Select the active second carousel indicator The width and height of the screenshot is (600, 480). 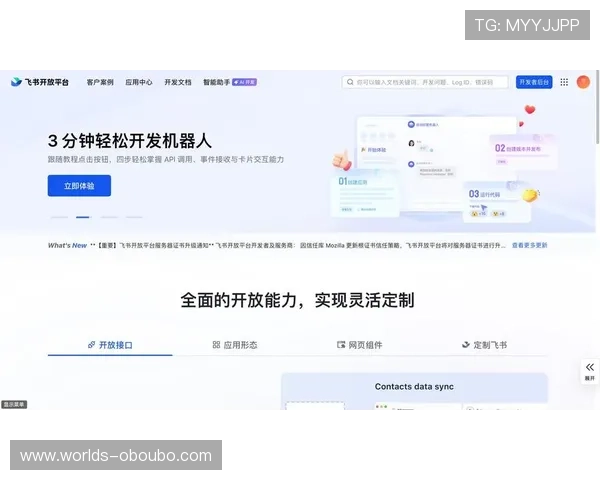point(83,217)
